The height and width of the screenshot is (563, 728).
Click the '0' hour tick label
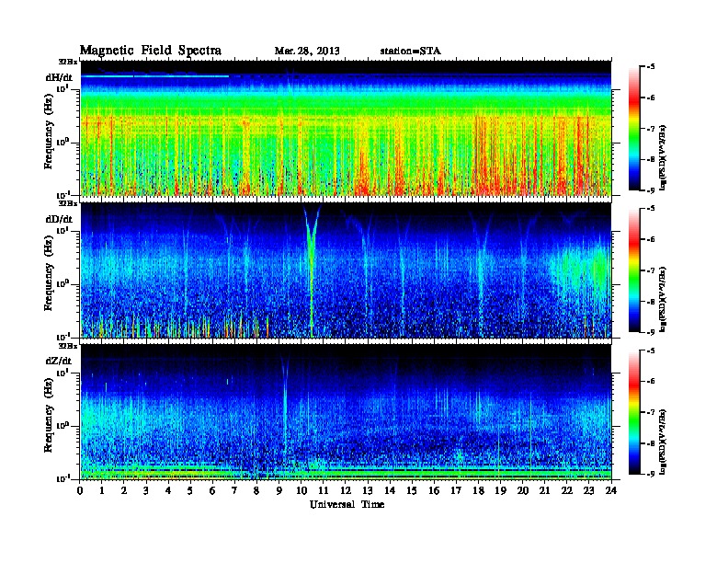(x=80, y=490)
